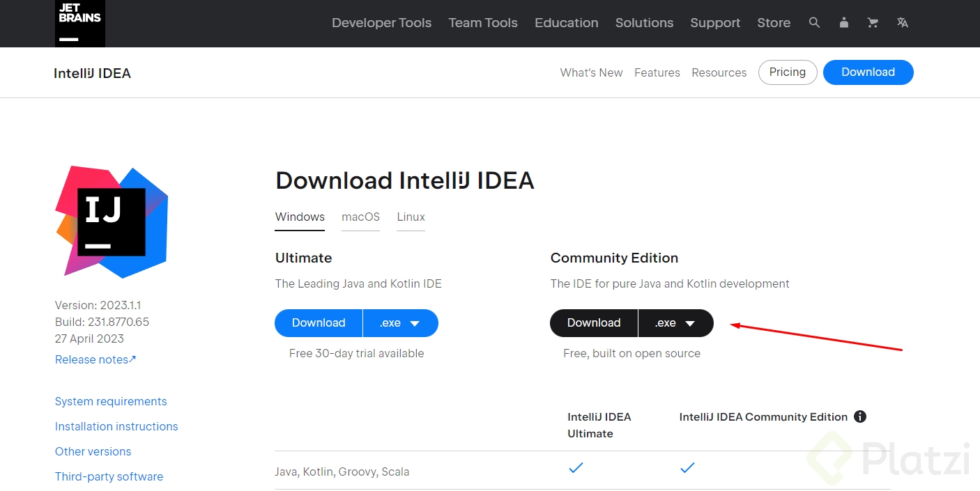The image size is (980, 491).
Task: Switch to the Linux tab
Action: (411, 217)
